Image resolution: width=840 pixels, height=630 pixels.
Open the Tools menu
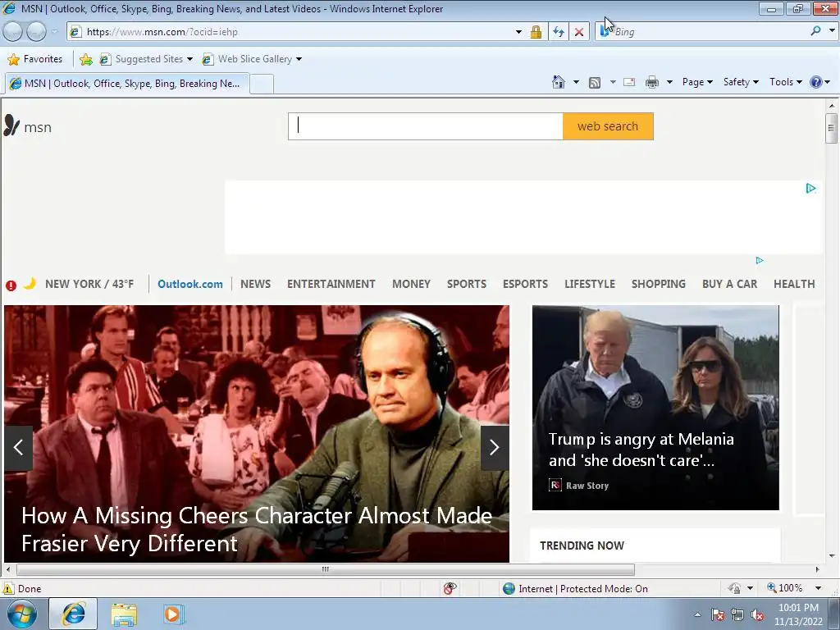point(785,82)
